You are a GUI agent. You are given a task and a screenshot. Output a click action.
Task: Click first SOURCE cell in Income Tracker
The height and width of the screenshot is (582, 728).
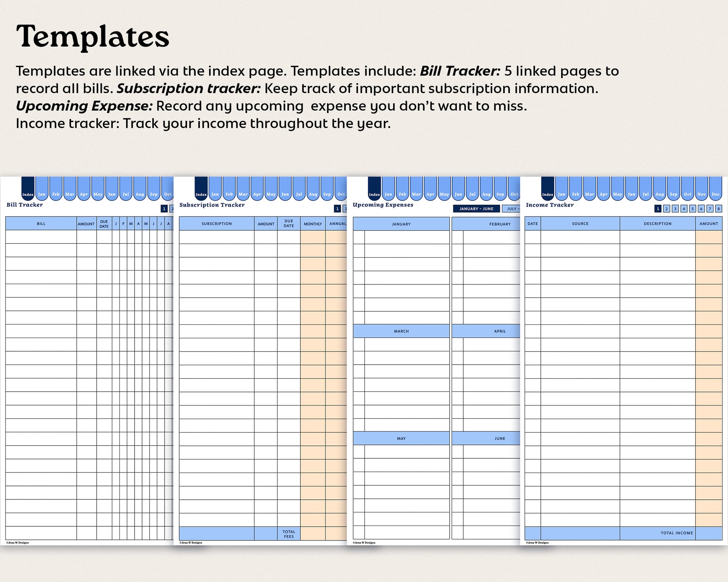click(580, 237)
